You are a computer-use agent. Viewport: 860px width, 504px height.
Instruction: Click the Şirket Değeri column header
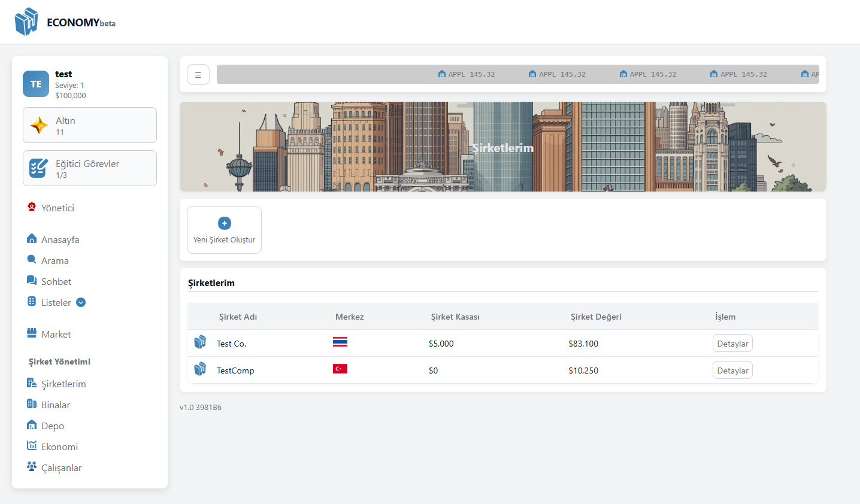[596, 317]
